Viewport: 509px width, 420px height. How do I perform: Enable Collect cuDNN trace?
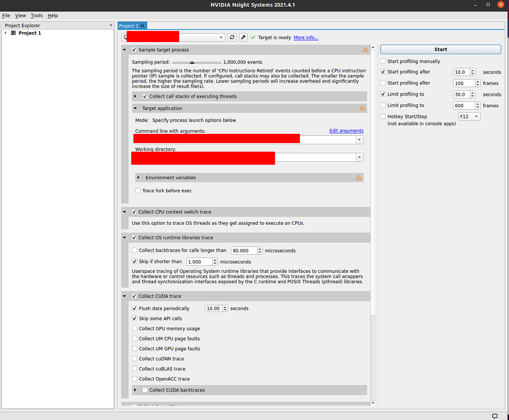pos(134,359)
